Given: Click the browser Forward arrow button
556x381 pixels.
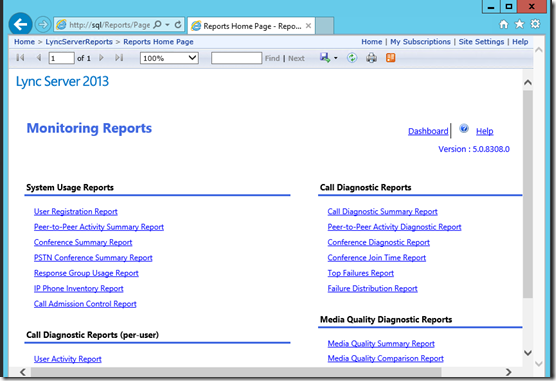Looking at the screenshot, I should pyautogui.click(x=43, y=24).
